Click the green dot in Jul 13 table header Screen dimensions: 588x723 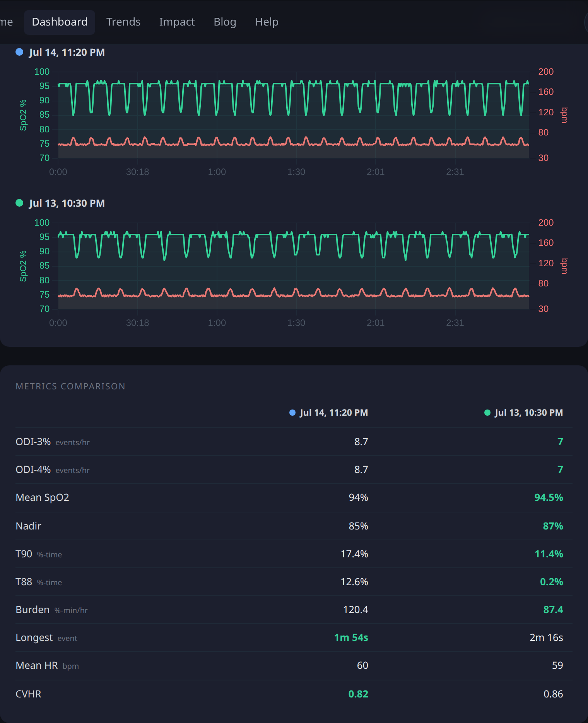487,413
